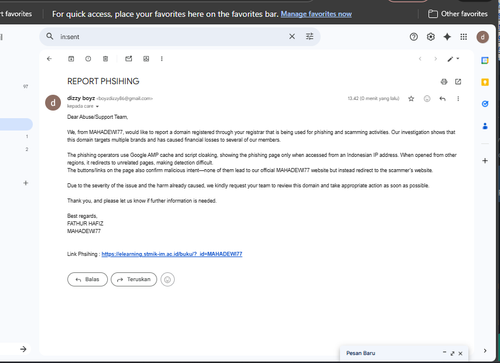Print the whole conversation
The height and width of the screenshot is (363, 500).
click(x=444, y=82)
